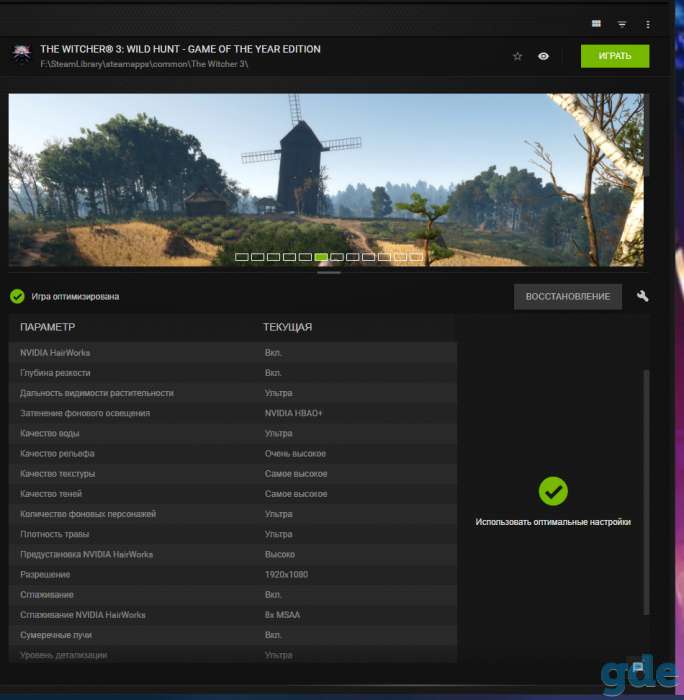684x700 pixels.
Task: Click the ТЕКУЩАЯ column header
Action: [288, 327]
